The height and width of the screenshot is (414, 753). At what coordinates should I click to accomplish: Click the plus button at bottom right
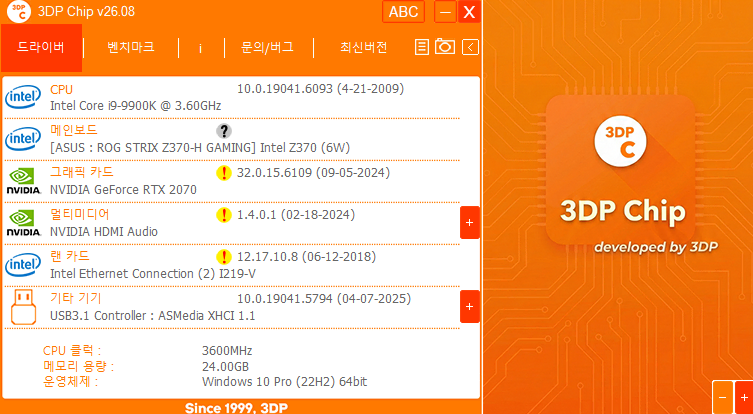coord(744,398)
